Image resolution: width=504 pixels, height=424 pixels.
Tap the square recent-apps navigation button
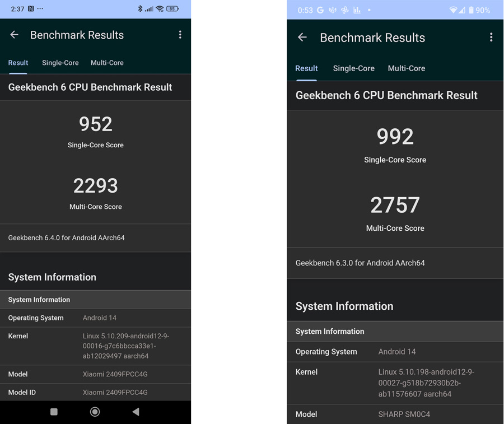[x=54, y=412]
